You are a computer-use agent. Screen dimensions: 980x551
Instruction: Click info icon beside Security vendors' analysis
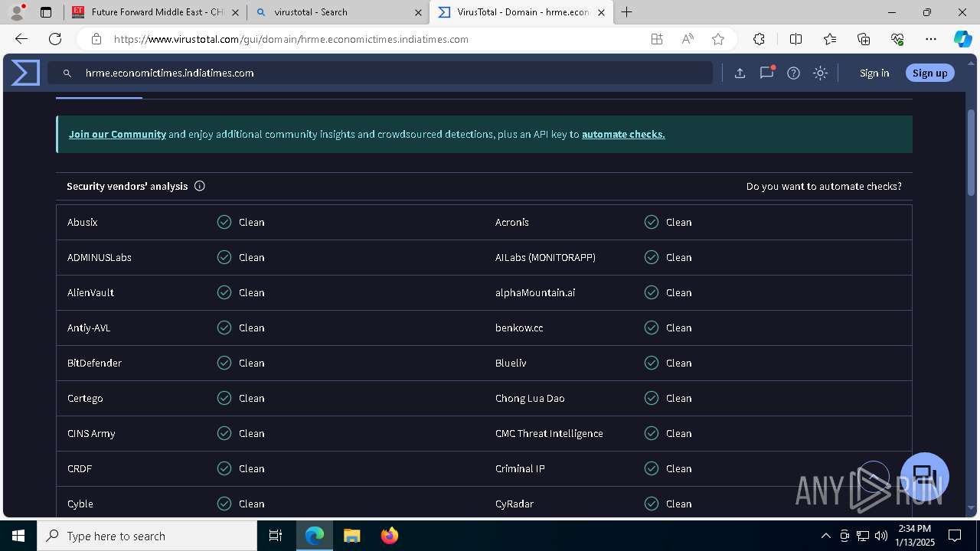[200, 186]
